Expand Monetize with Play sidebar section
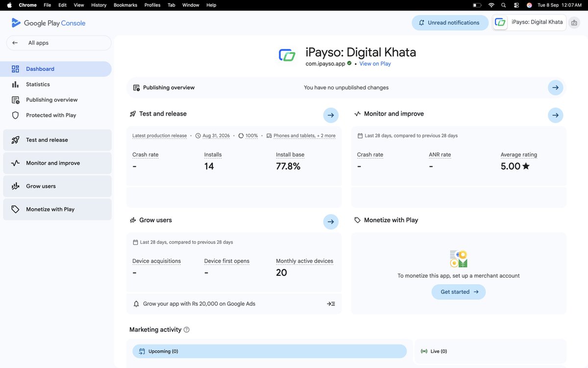 click(x=57, y=209)
